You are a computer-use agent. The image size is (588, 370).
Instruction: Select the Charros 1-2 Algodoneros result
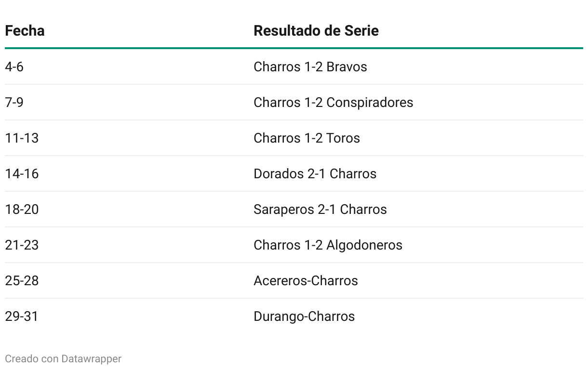(328, 245)
